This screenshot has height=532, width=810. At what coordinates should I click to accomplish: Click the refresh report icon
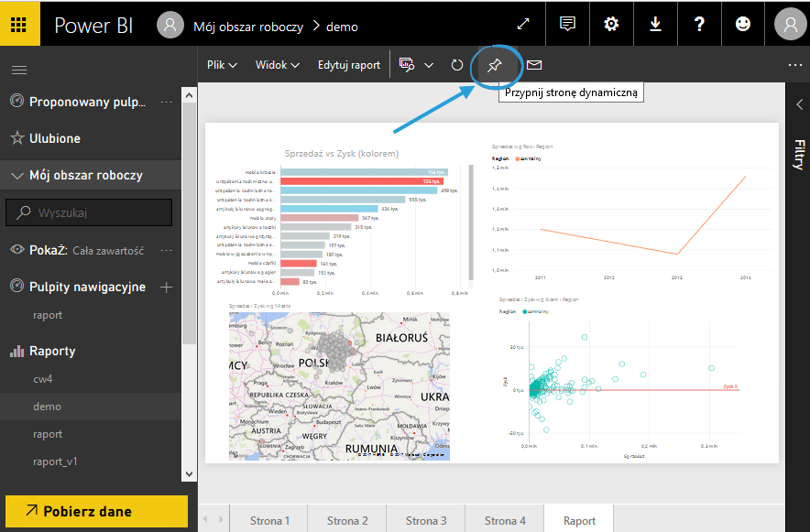point(457,65)
